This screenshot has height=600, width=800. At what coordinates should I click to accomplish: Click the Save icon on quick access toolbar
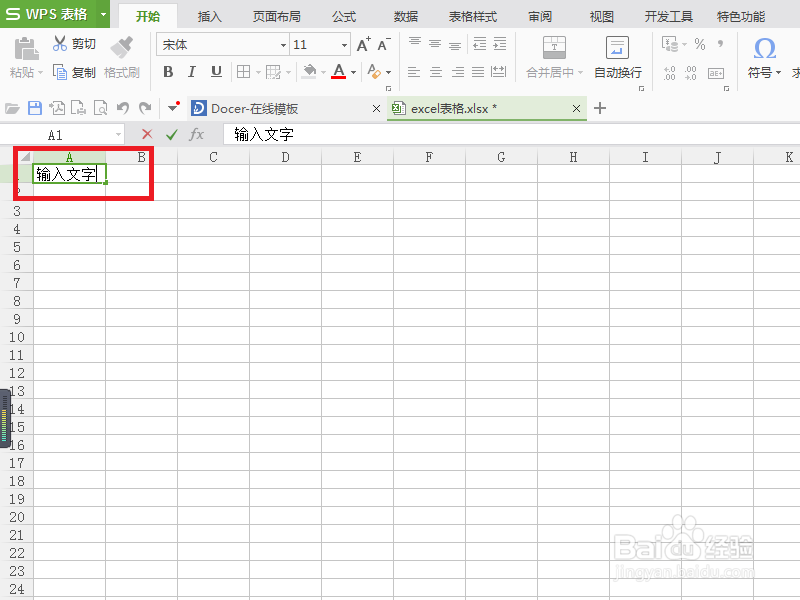(34, 107)
